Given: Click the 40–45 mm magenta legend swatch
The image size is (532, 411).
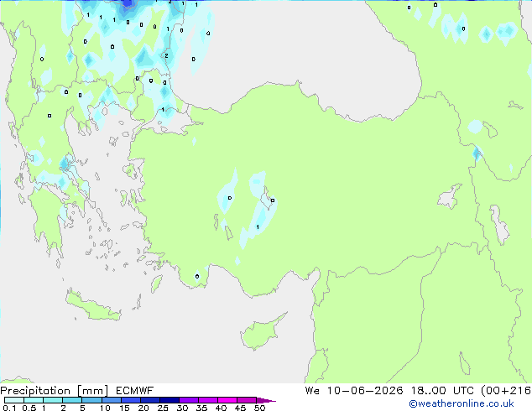Looking at the screenshot, I should coord(227,400).
